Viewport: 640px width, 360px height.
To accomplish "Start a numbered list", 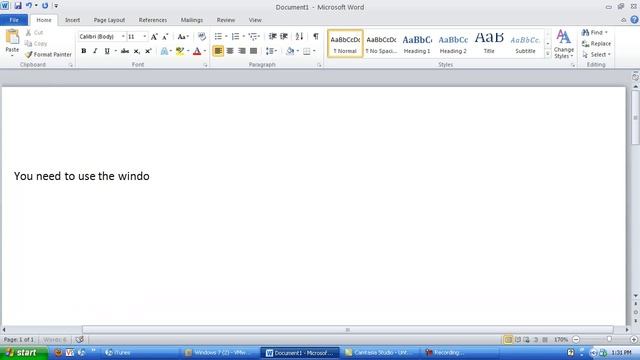I will [236, 36].
